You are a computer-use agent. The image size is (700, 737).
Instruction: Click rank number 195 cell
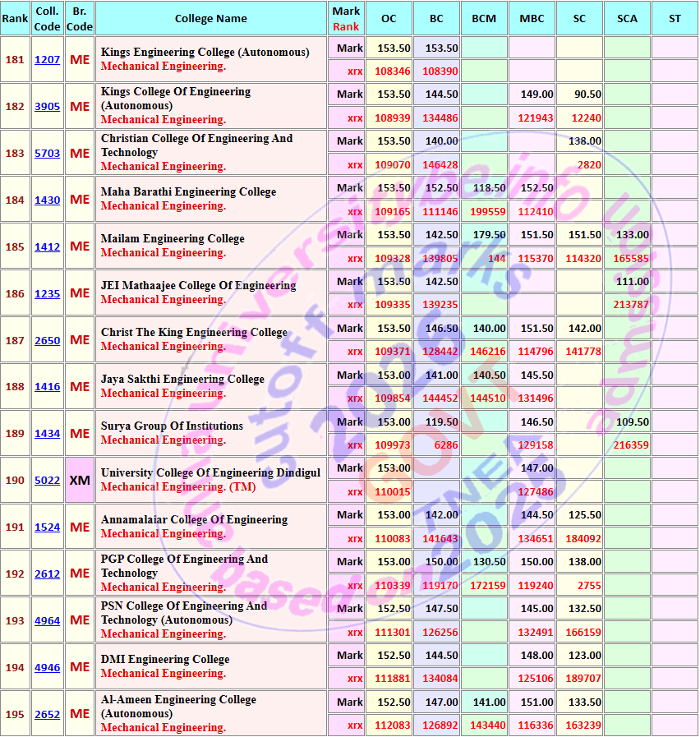point(15,714)
